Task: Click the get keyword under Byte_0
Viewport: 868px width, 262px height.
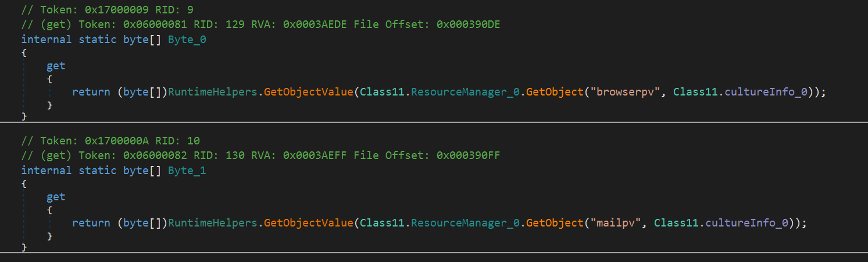Action: (56, 66)
